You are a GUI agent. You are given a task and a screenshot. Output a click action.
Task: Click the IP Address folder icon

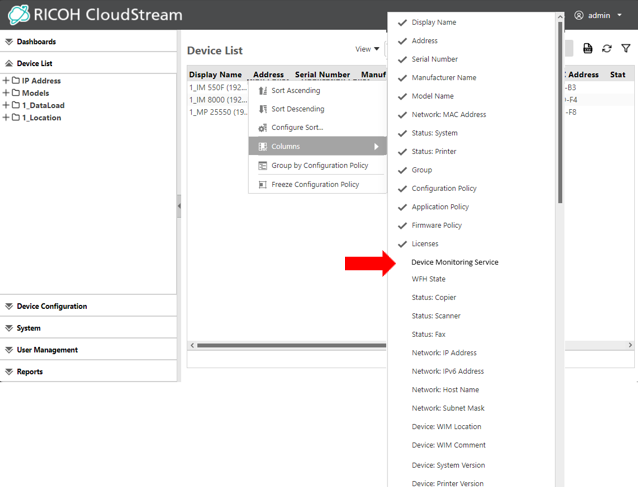click(x=16, y=81)
